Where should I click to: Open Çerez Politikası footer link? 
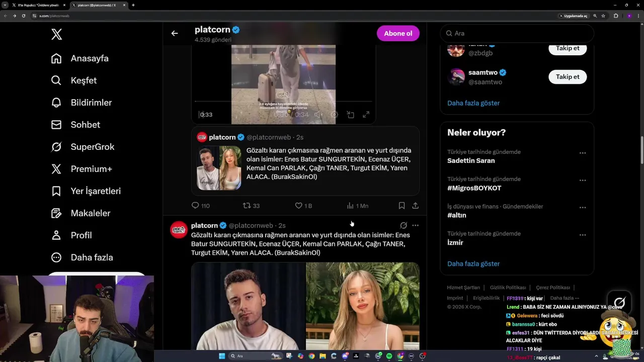click(553, 288)
